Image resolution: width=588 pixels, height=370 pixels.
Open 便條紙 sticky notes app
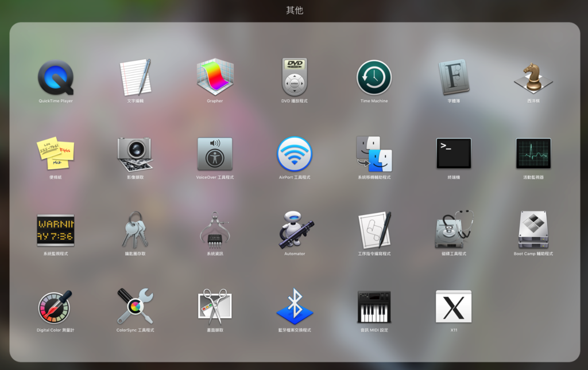point(56,154)
